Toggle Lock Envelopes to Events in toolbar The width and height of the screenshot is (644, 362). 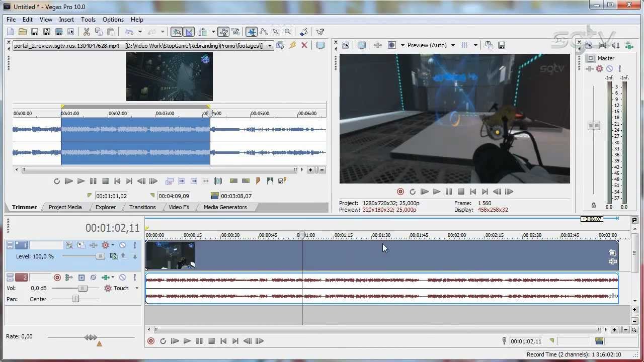click(223, 32)
